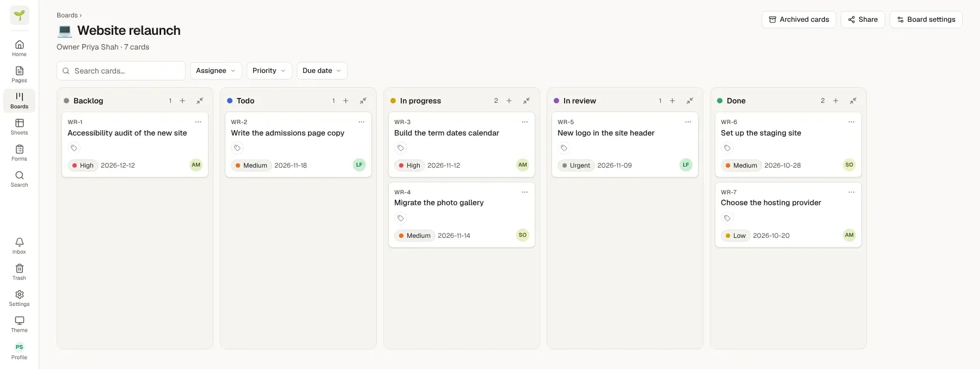
Task: Open the WR-6 card options menu
Action: (852, 122)
